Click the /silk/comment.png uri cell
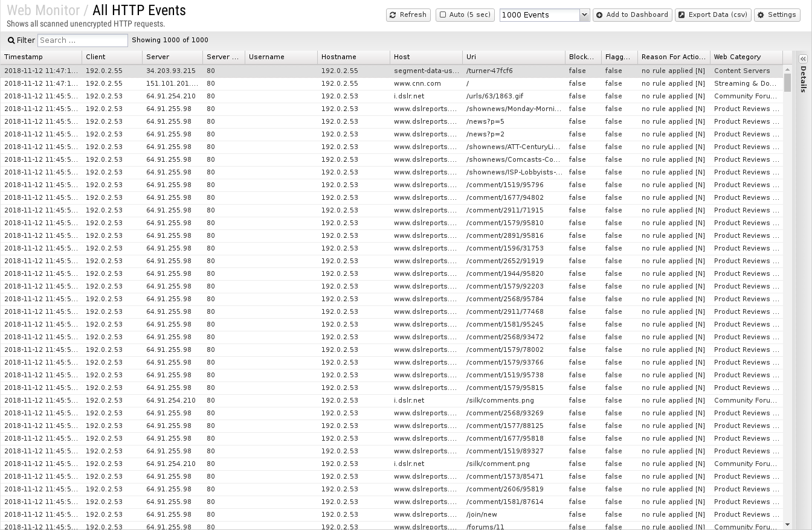The width and height of the screenshot is (812, 530). click(514, 464)
